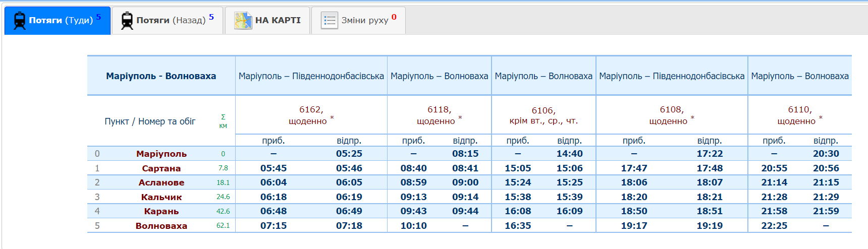
Task: Click the train icon in Потяги (Назад) tab
Action: (x=127, y=21)
